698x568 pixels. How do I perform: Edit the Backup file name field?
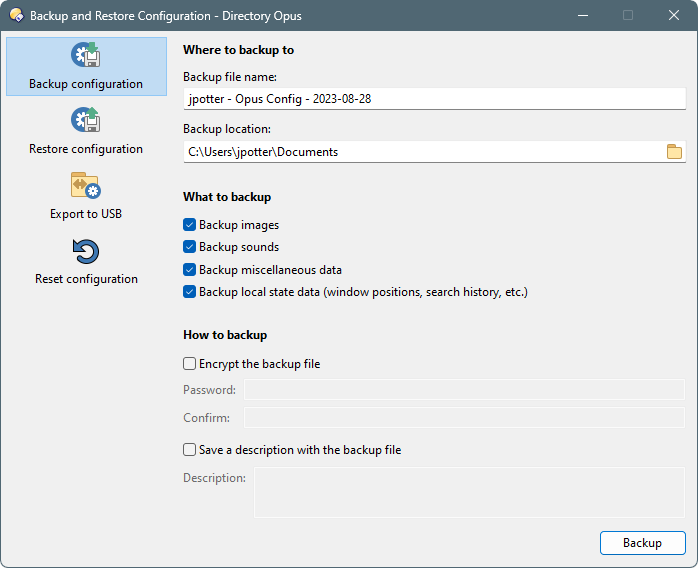coord(434,99)
